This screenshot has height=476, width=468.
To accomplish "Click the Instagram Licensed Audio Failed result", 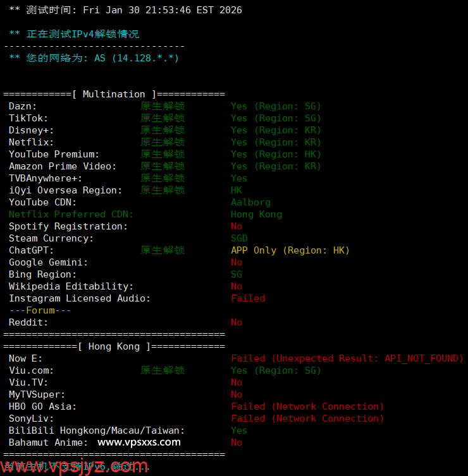I will click(x=248, y=298).
